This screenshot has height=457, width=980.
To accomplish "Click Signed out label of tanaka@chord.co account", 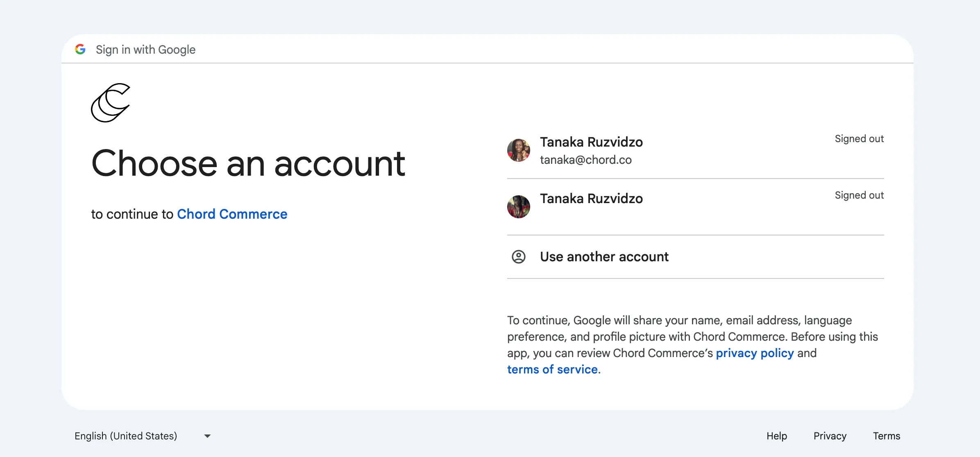I will tap(859, 139).
